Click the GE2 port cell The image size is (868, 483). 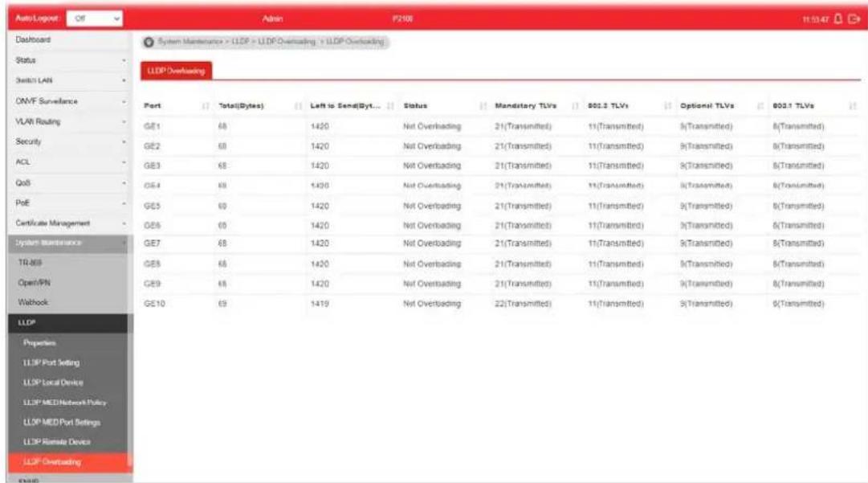152,147
